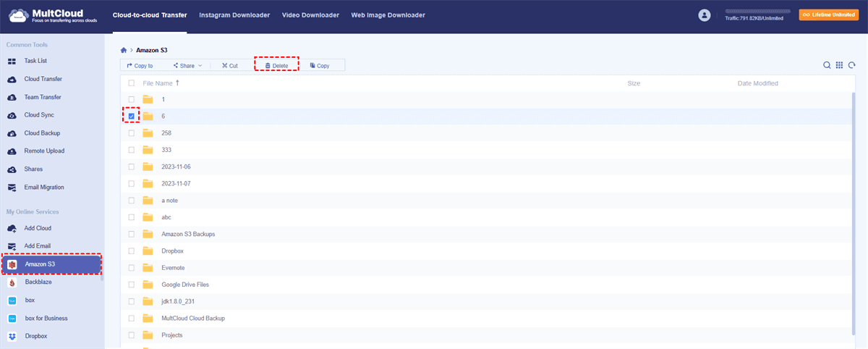Check the box for Projects folder
Image resolution: width=868 pixels, height=349 pixels.
132,335
